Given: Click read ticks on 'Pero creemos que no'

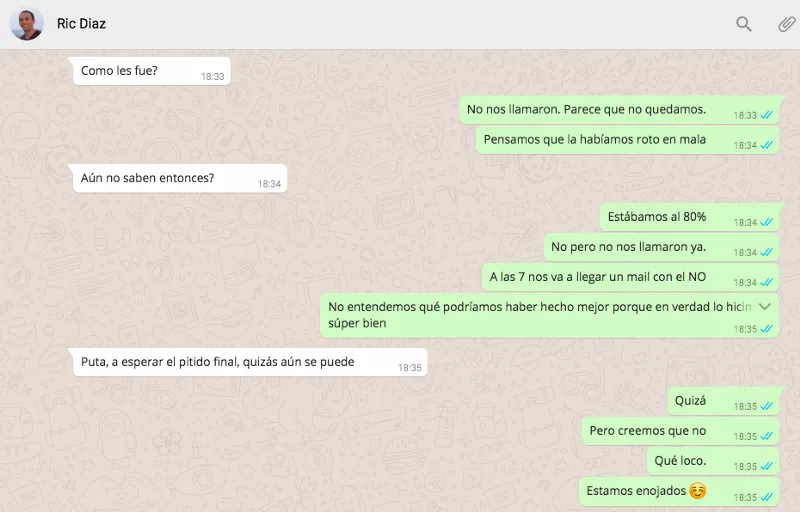Looking at the screenshot, I should pyautogui.click(x=766, y=437).
